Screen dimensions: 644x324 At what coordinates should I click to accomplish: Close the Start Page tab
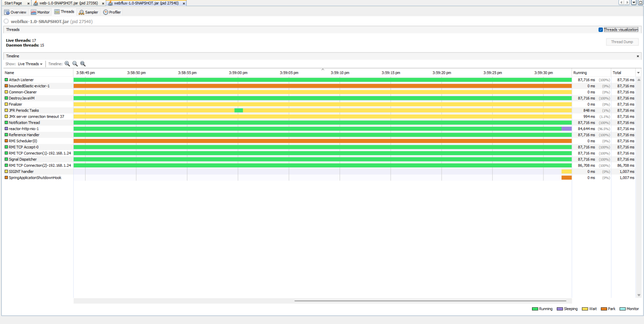(29, 3)
